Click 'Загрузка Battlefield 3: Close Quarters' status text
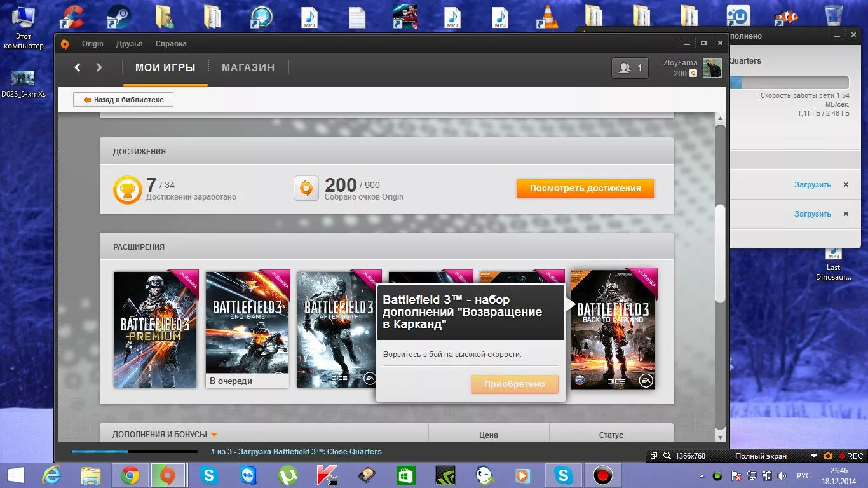 pyautogui.click(x=309, y=452)
